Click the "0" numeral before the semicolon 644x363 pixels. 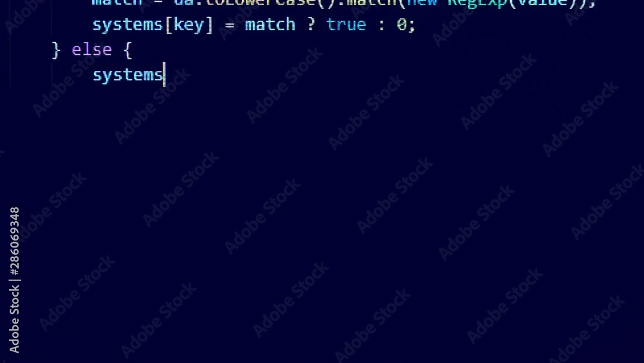[x=401, y=25]
